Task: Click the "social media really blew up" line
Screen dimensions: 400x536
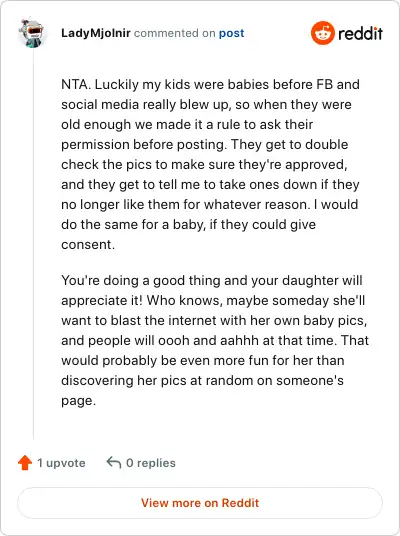Action: [x=206, y=105]
